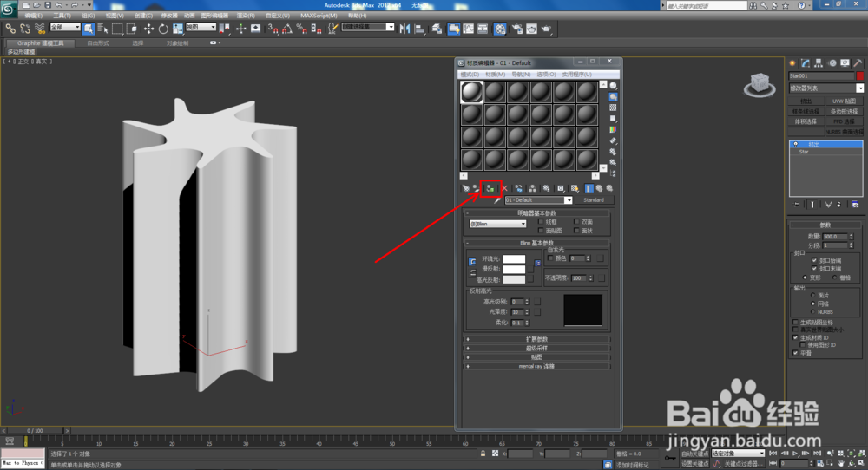Screen dimensions: 868x470
Task: Toggle the Angle Snap icon
Action: pyautogui.click(x=287, y=29)
